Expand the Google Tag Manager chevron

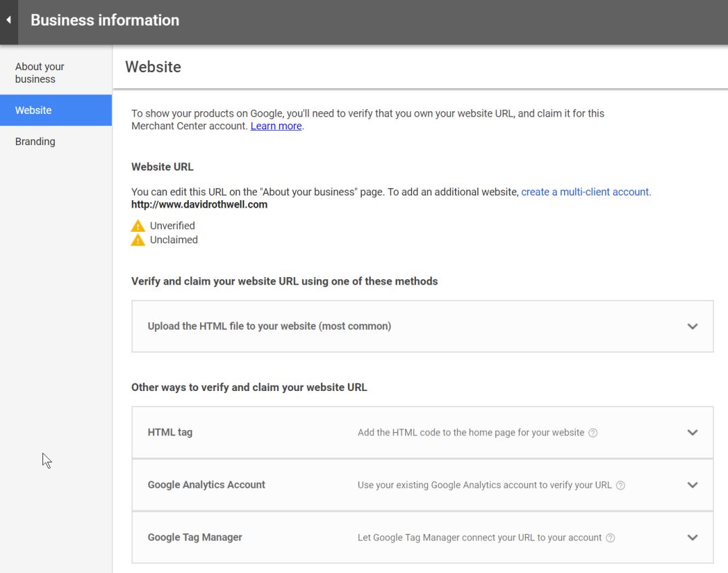point(692,538)
